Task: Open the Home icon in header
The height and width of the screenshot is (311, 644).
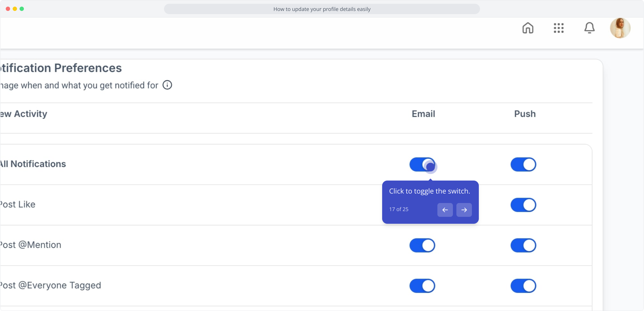Action: [528, 28]
